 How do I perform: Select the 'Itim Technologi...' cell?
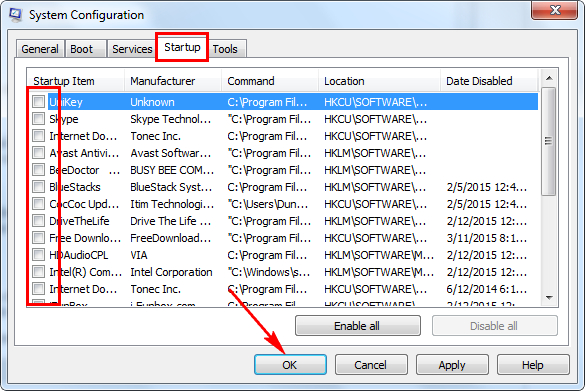172,204
